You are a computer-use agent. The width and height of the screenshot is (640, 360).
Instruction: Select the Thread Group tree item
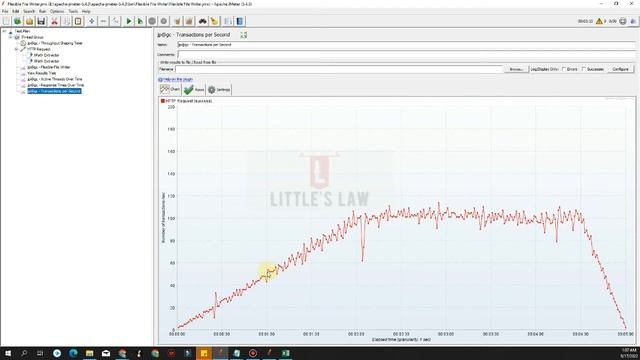click(32, 37)
